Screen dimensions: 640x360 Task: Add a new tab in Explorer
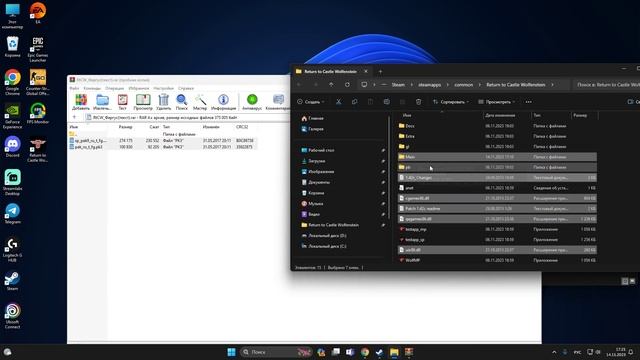coord(380,71)
